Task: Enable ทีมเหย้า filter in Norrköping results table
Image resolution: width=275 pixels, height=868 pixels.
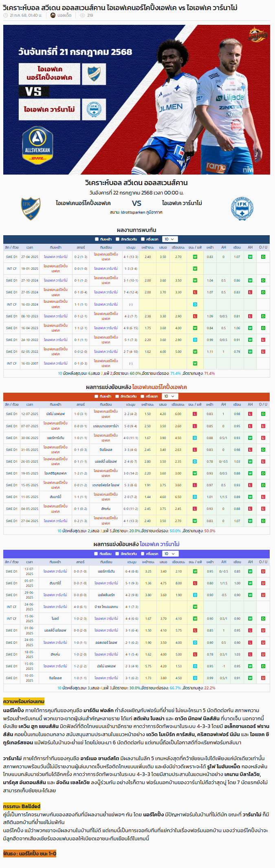Action: (97, 396)
